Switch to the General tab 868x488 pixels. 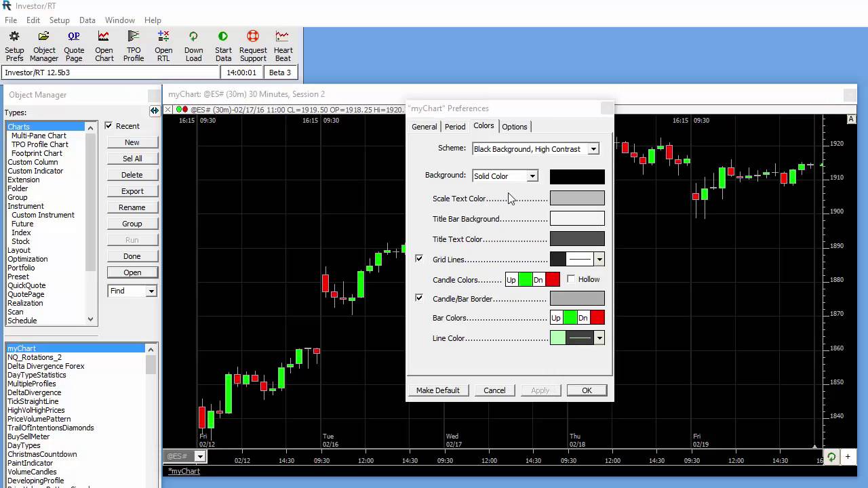pyautogui.click(x=425, y=127)
